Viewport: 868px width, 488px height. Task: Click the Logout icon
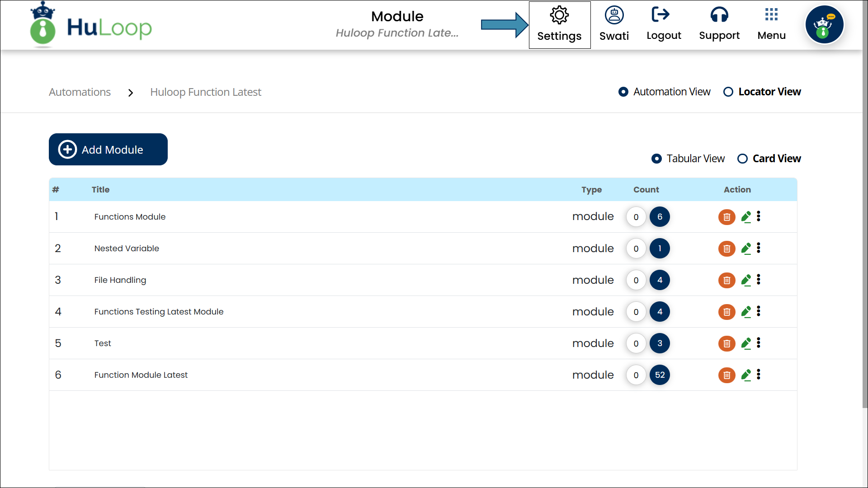click(660, 15)
